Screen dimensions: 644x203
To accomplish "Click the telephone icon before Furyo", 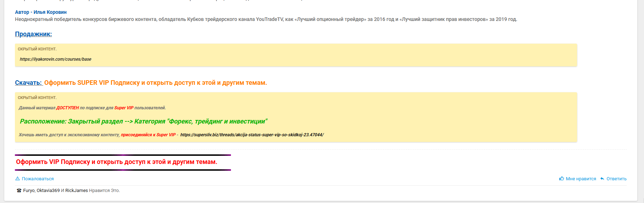I will 19,191.
